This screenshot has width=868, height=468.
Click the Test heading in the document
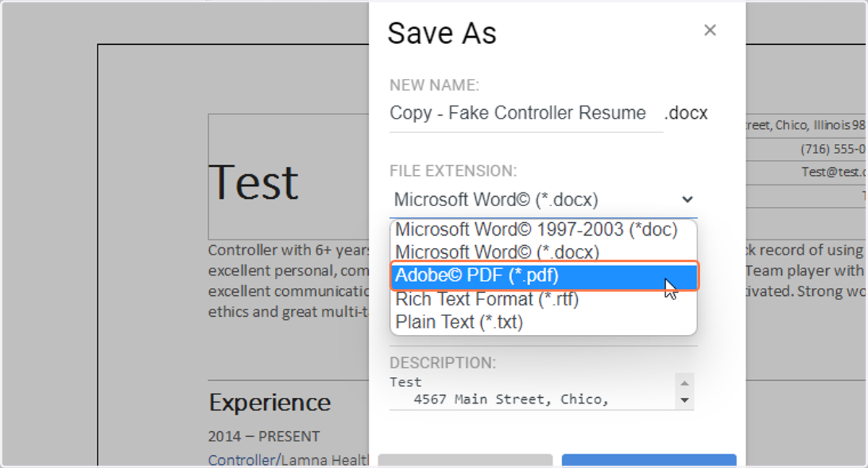(254, 182)
